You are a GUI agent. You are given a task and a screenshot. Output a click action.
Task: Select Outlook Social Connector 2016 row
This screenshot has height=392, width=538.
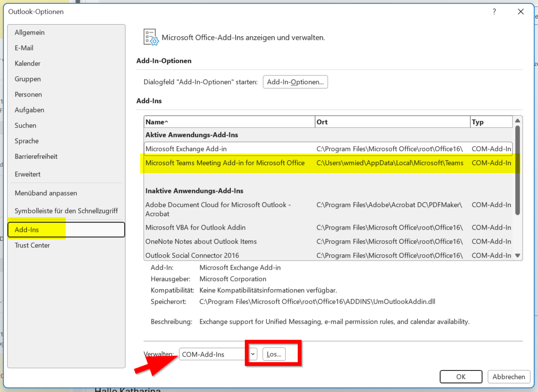(x=328, y=255)
